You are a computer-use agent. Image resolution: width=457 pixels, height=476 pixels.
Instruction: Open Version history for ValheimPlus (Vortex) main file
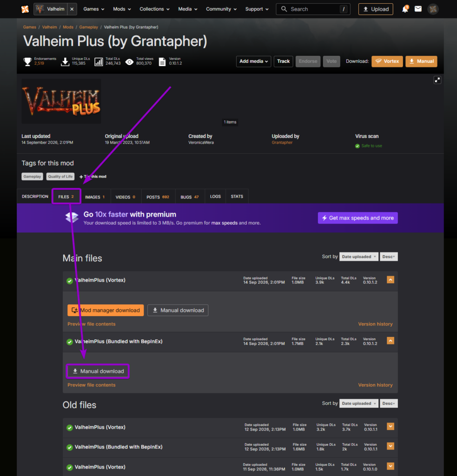point(375,324)
